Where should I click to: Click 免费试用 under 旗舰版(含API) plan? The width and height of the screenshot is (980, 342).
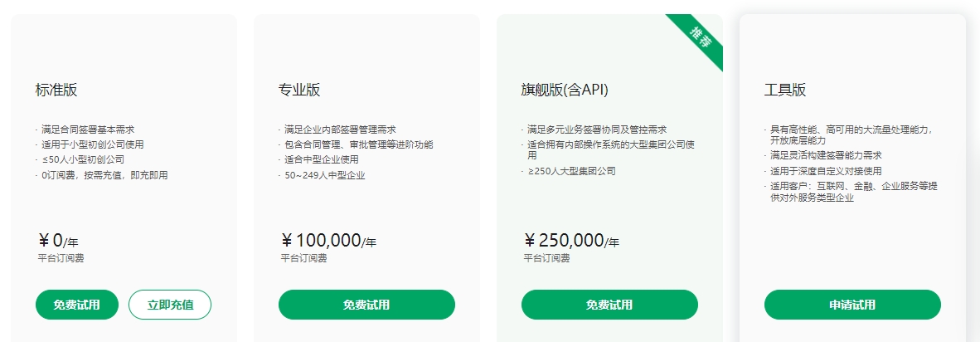point(609,305)
